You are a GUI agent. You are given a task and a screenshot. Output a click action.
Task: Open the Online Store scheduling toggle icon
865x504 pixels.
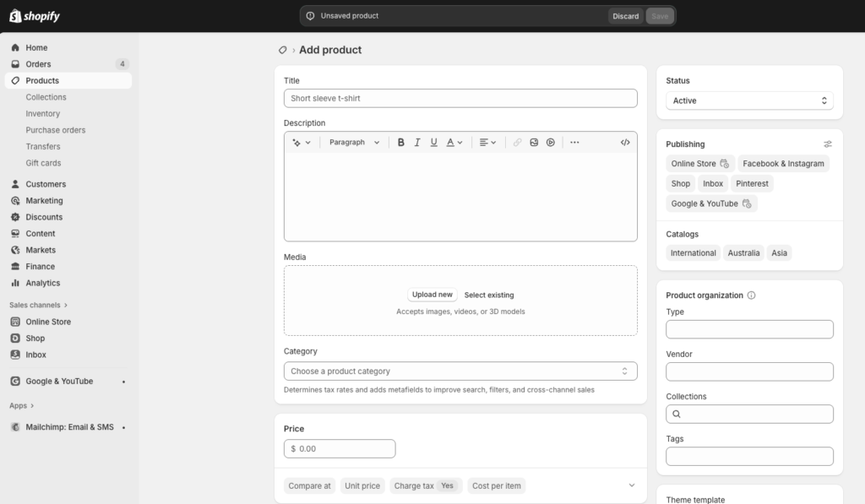click(725, 164)
